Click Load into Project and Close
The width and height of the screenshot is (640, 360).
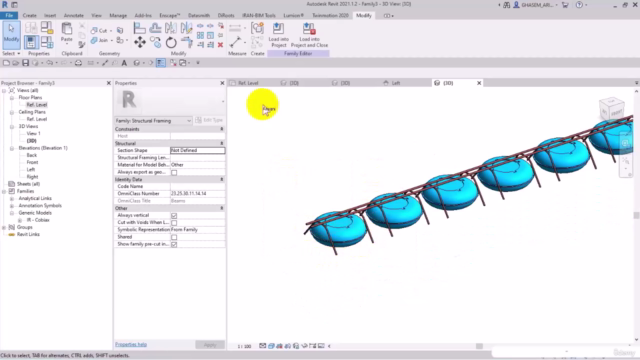coord(309,35)
